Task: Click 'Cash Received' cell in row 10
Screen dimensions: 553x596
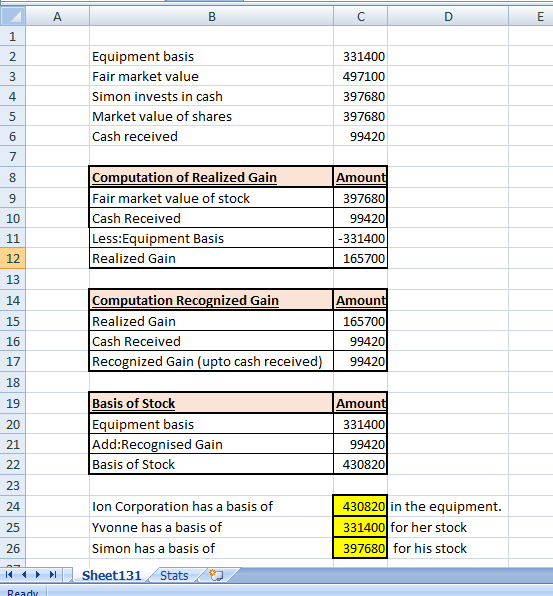Action: [x=211, y=218]
